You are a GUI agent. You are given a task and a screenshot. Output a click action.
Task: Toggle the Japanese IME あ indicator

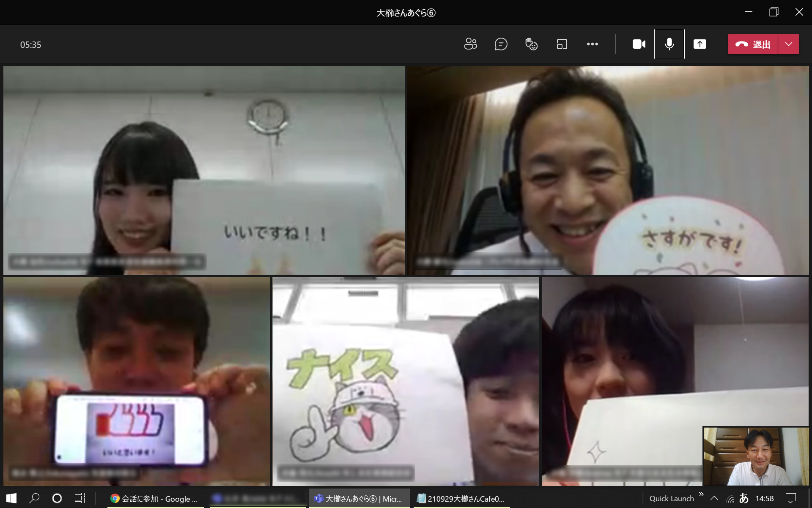[x=744, y=498]
